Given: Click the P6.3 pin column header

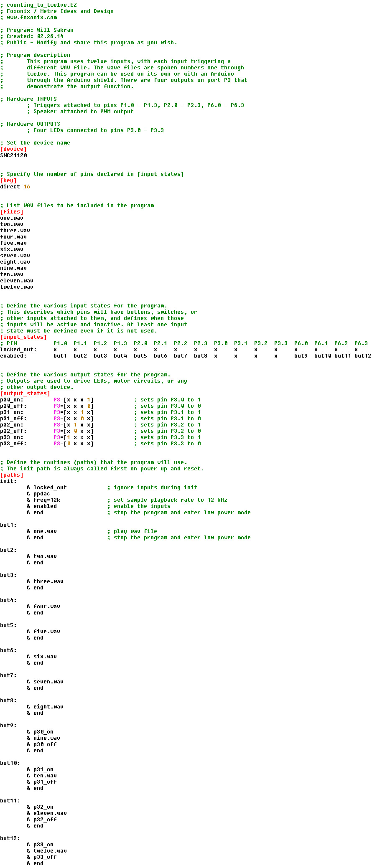Looking at the screenshot, I should pyautogui.click(x=361, y=343).
